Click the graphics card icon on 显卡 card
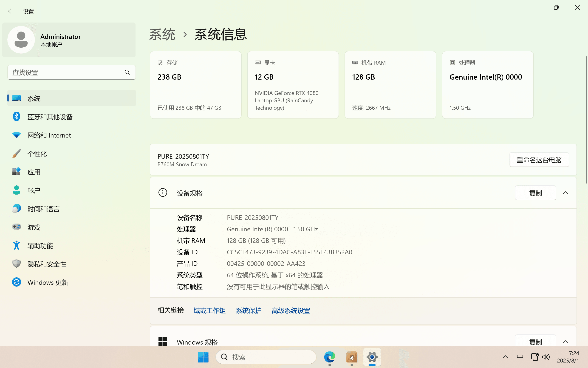Screen dimensions: 588x368 [x=258, y=62]
